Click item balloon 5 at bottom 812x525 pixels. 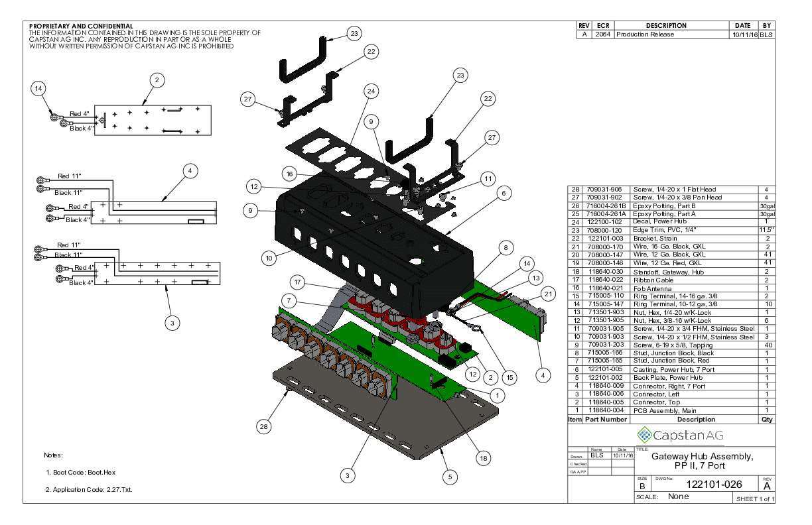(449, 476)
